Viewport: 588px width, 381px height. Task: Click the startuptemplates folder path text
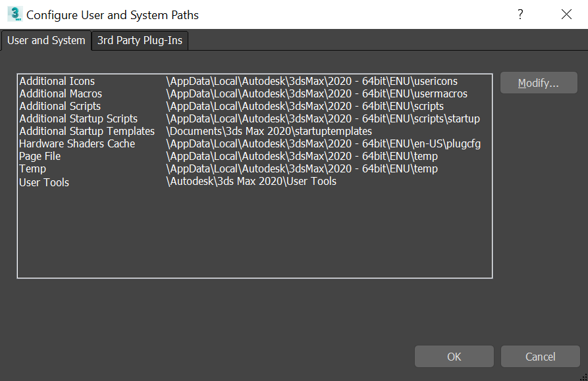coord(269,132)
